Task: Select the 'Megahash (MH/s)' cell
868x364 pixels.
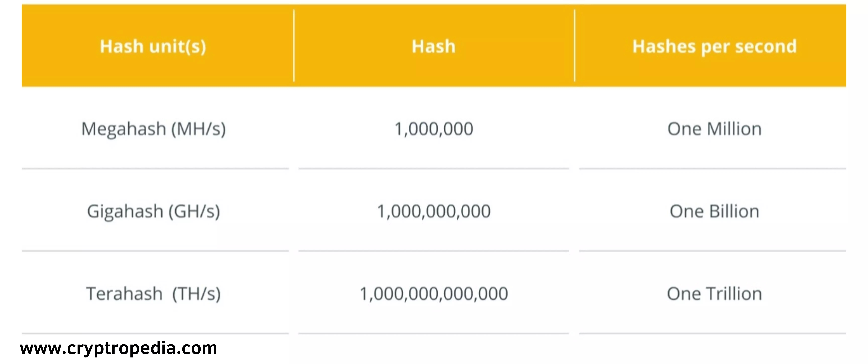Action: (x=153, y=129)
